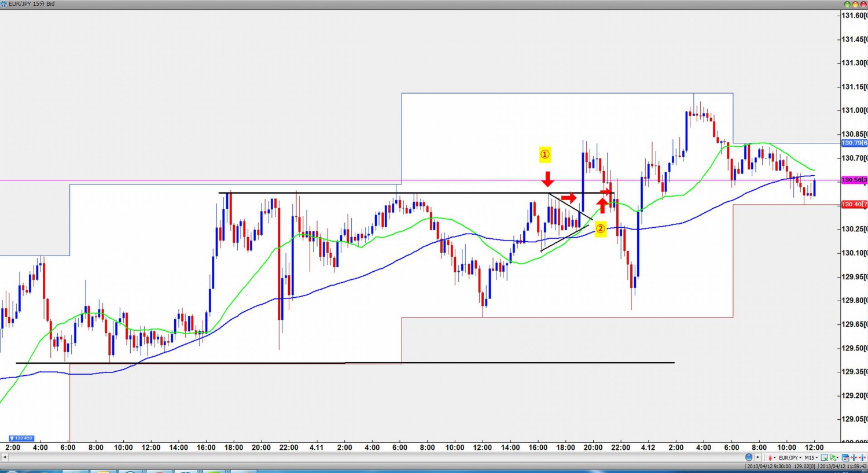Click the EUR/JPY 15分 Bid window title
Image resolution: width=868 pixels, height=473 pixels.
(32, 4)
